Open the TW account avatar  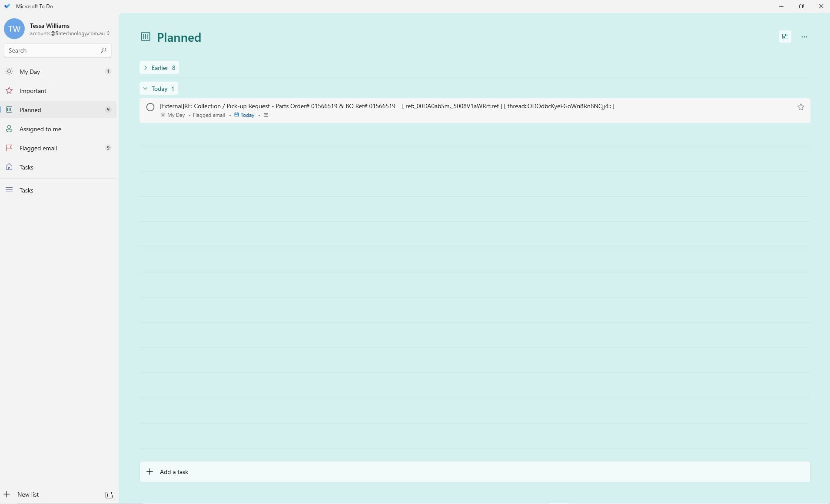[x=14, y=29]
